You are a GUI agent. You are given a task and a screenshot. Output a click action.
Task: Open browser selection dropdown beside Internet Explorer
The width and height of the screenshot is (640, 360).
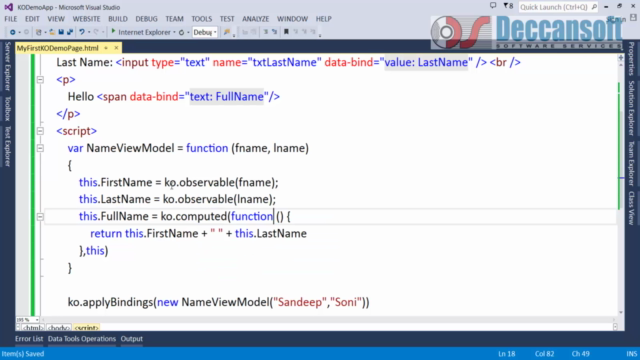click(x=174, y=33)
